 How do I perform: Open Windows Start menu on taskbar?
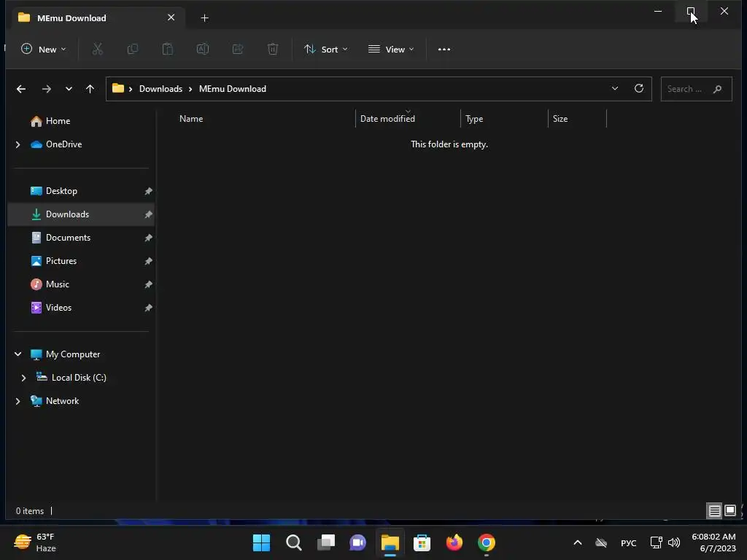coord(262,542)
